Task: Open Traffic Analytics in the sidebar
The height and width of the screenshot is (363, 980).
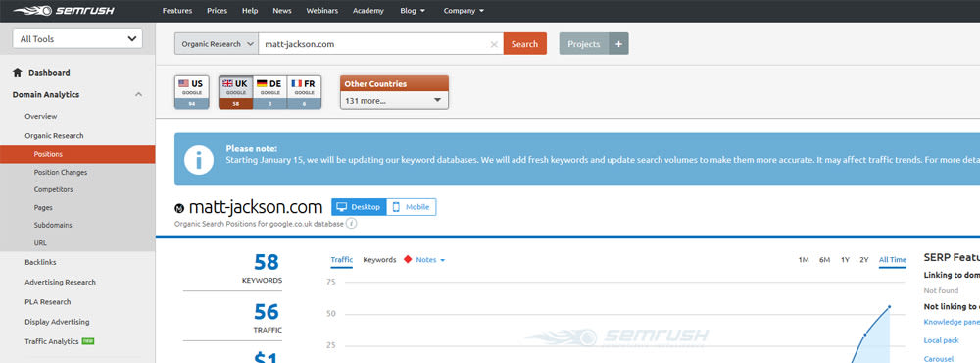Action: [x=52, y=341]
